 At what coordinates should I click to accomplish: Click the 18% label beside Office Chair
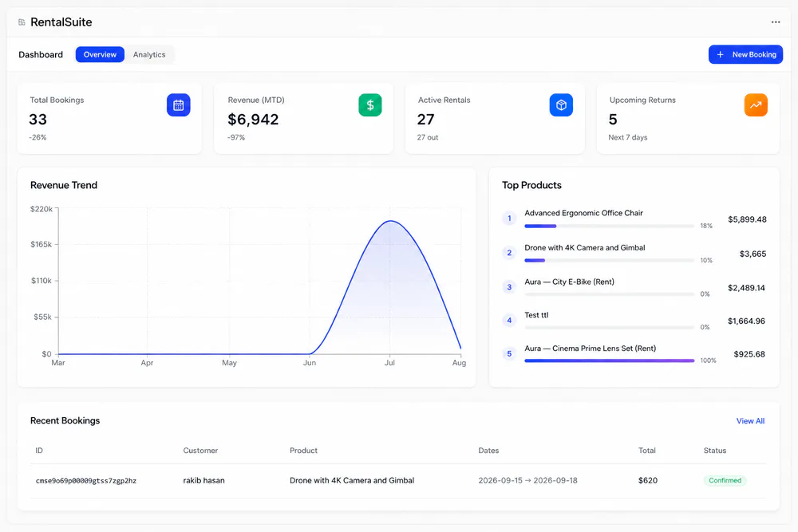point(706,226)
